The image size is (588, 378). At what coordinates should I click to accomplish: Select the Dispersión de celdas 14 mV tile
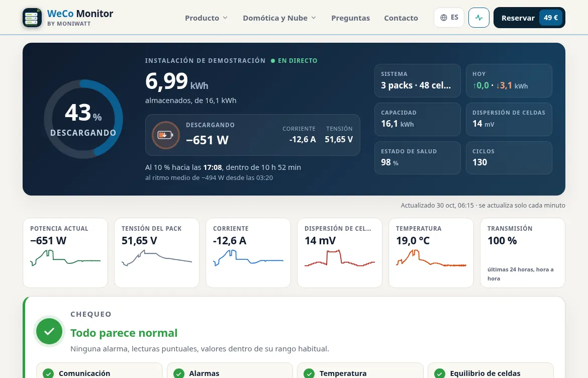pos(509,119)
